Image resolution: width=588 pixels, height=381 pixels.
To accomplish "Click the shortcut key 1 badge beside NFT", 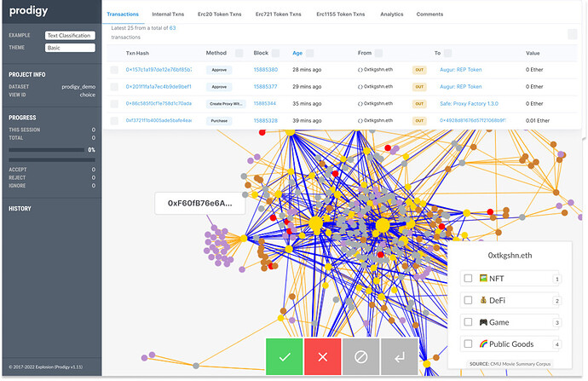I will point(556,279).
